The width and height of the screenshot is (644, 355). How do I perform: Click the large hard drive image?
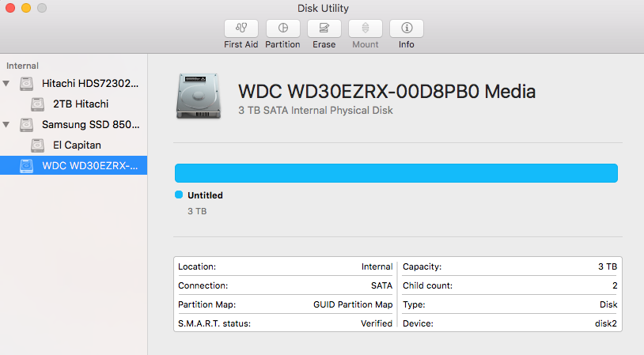click(x=199, y=96)
